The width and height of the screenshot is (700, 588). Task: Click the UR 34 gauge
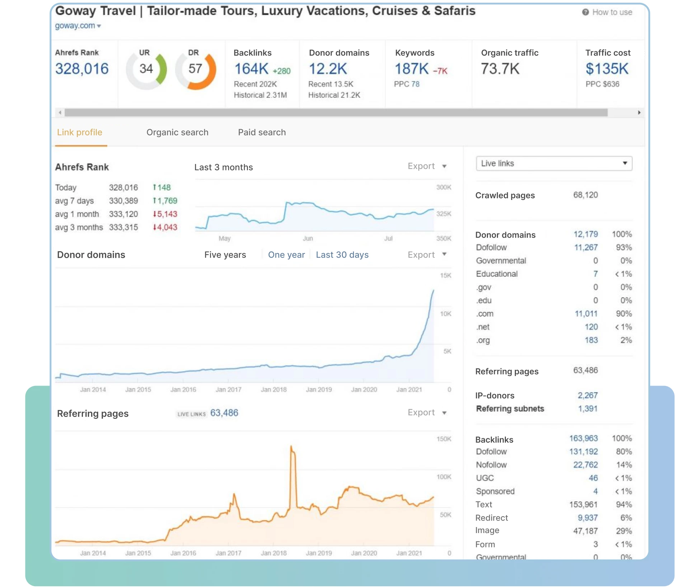click(x=146, y=69)
